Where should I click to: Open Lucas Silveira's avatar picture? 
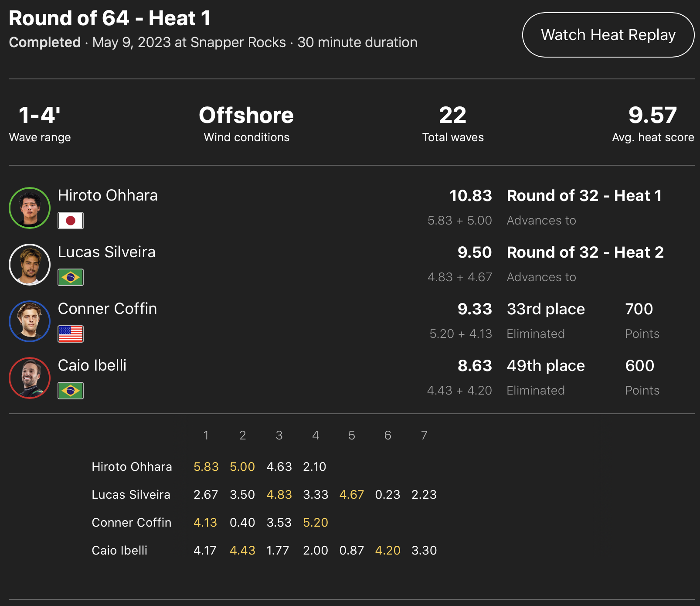(x=30, y=265)
